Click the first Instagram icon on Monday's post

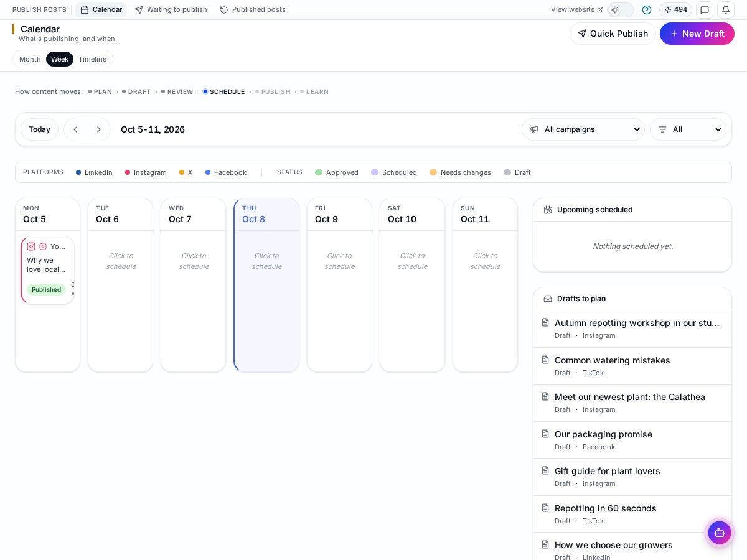tap(31, 246)
